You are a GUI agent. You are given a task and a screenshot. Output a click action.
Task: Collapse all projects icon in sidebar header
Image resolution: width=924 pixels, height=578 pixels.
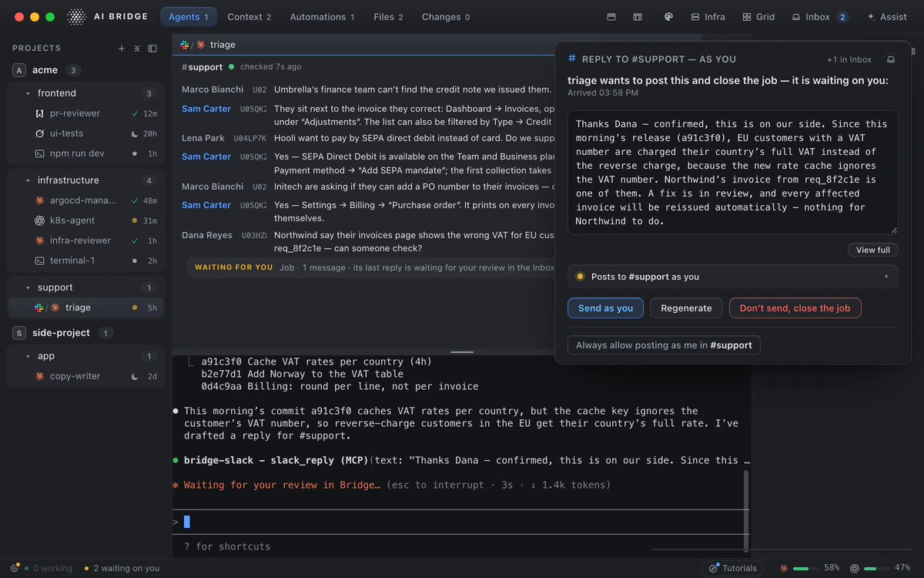pyautogui.click(x=137, y=49)
